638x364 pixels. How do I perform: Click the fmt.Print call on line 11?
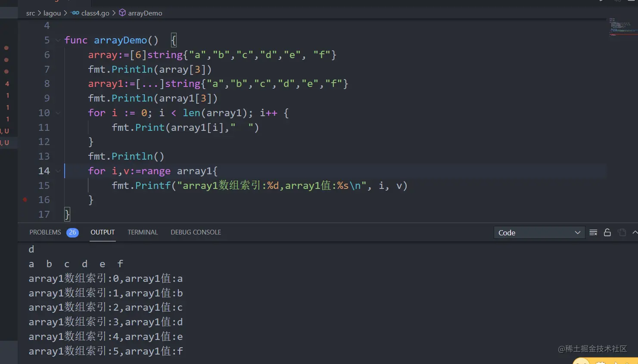[x=185, y=128]
